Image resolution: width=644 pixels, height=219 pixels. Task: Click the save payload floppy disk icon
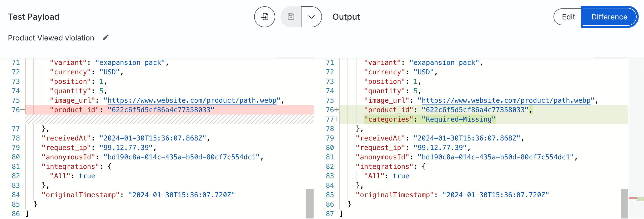point(291,17)
